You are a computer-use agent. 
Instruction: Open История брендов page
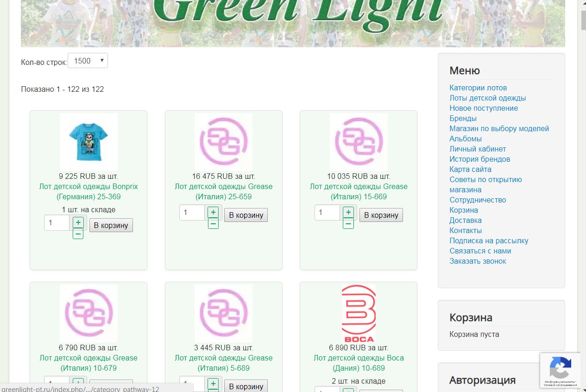click(x=480, y=159)
